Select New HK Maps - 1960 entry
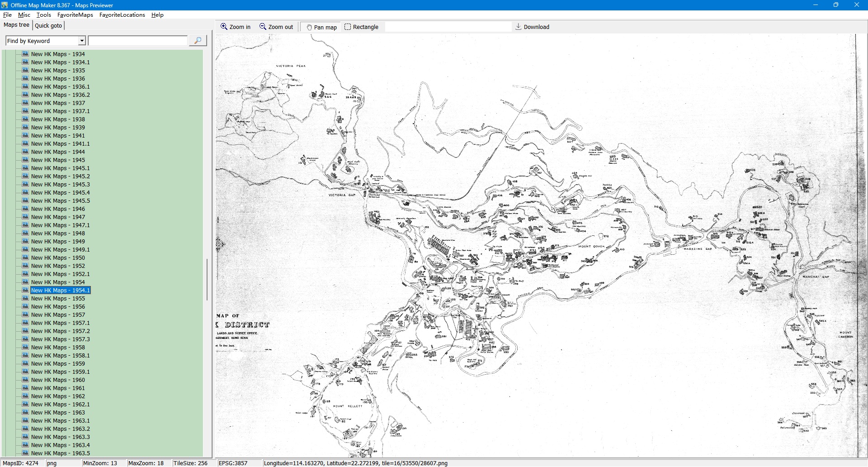 click(x=58, y=380)
